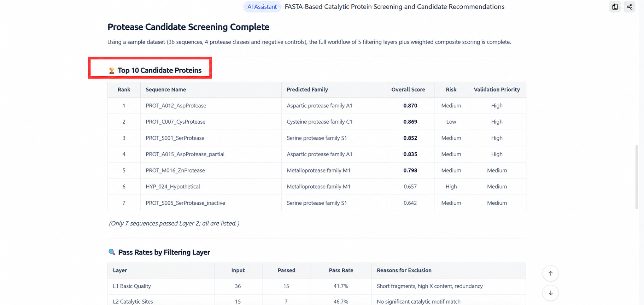The height and width of the screenshot is (305, 644).
Task: Click the vertical page scrollbar
Action: click(637, 177)
